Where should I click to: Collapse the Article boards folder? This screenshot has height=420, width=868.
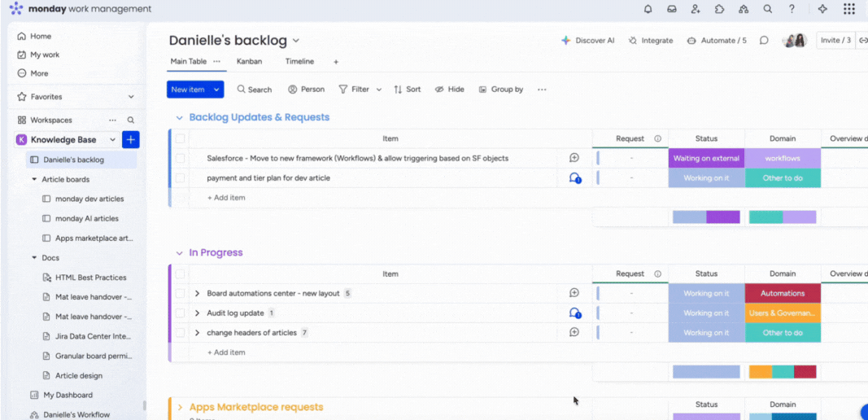point(34,180)
